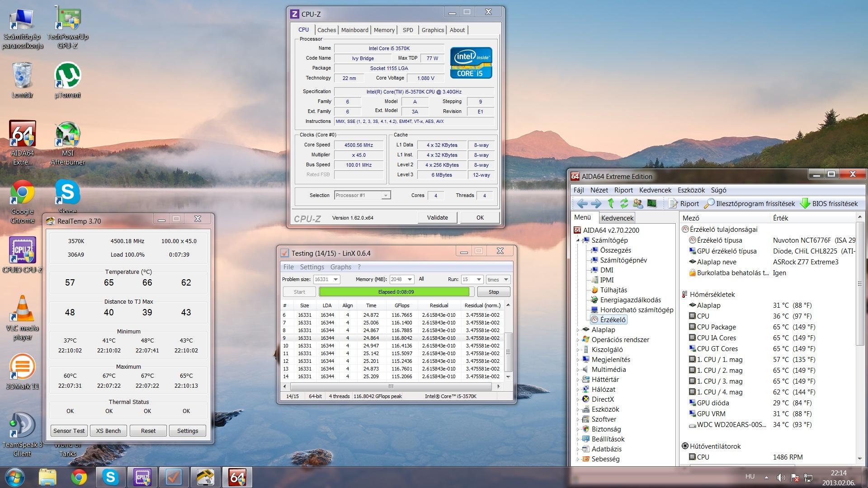This screenshot has width=868, height=488.
Task: Open the AIDA64 monitor graph toolbar icon
Action: pos(651,204)
